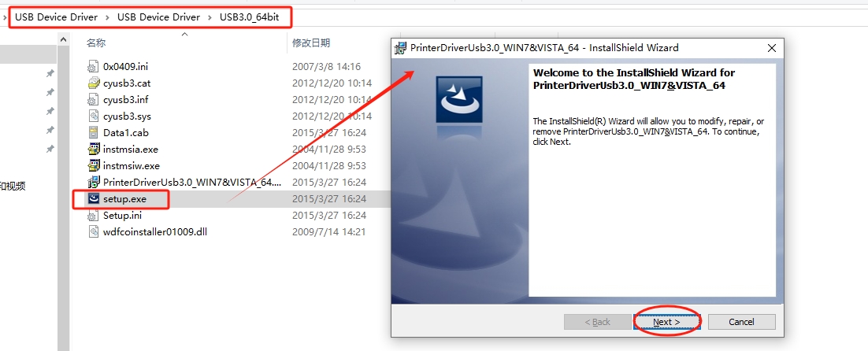Go to first USB Device Driver breadcrumb
The image size is (868, 351).
(x=56, y=17)
